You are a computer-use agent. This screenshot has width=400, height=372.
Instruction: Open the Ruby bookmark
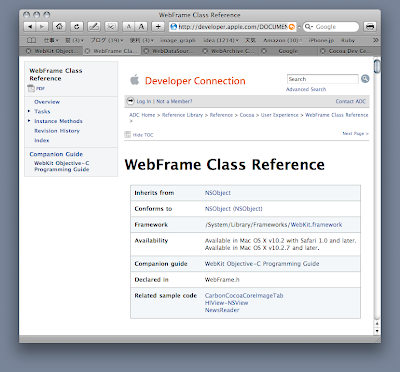(348, 40)
